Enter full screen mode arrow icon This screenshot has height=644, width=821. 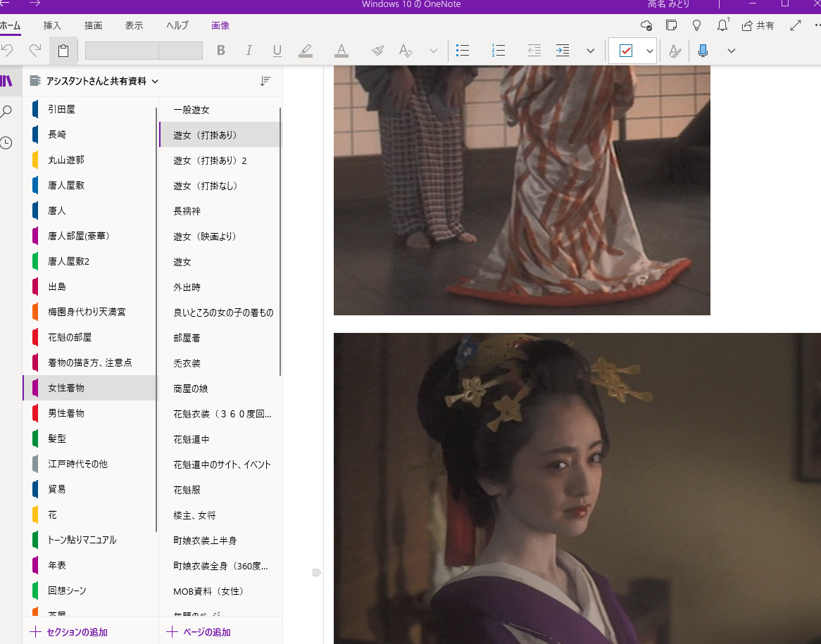tap(796, 25)
